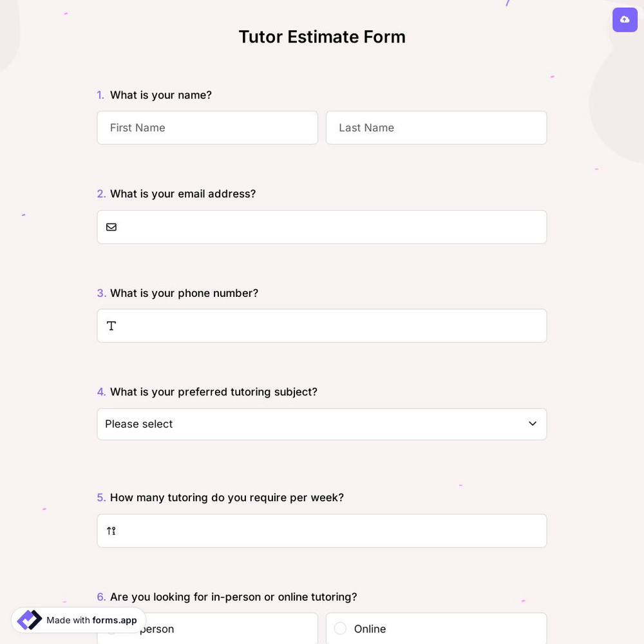644x644 pixels.
Task: Open the Online option card in question 6
Action: click(437, 629)
